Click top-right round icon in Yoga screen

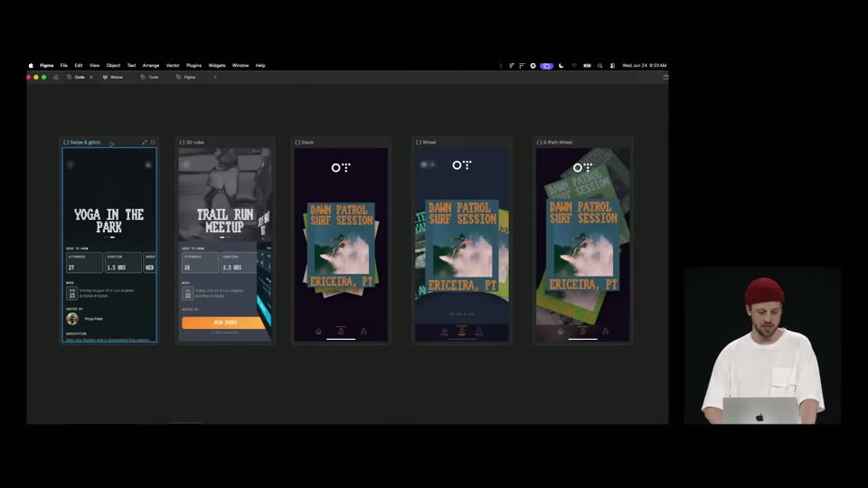147,164
